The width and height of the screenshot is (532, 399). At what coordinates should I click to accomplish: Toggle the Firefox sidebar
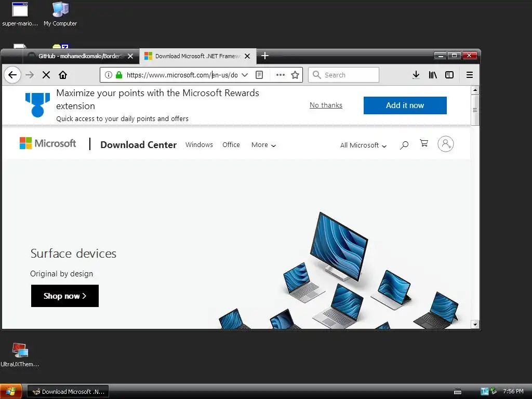449,75
